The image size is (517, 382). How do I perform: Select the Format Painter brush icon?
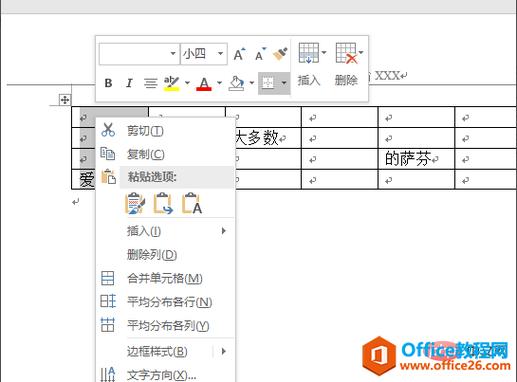point(280,54)
